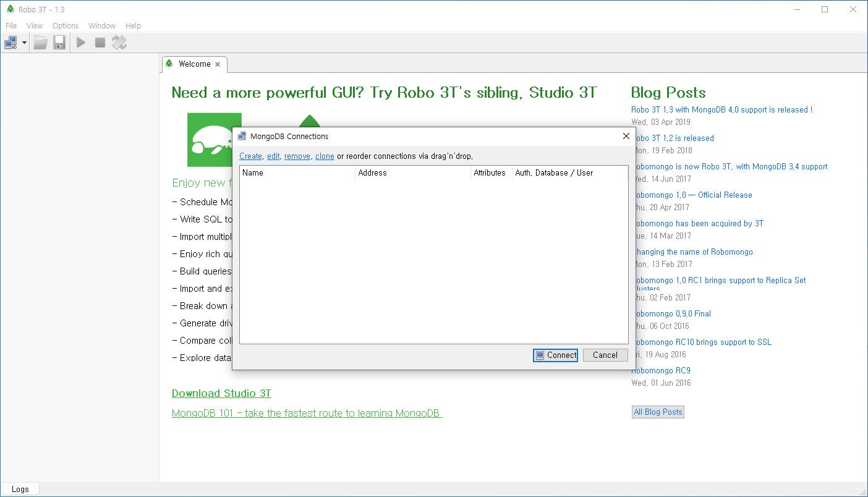Click the edit connection link
This screenshot has height=497, width=868.
click(273, 156)
